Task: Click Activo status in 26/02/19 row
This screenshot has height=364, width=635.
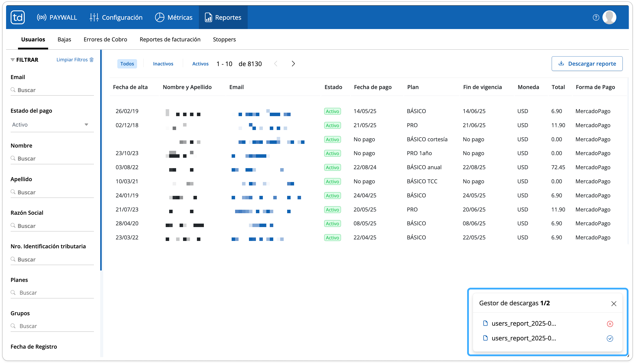Action: click(332, 111)
